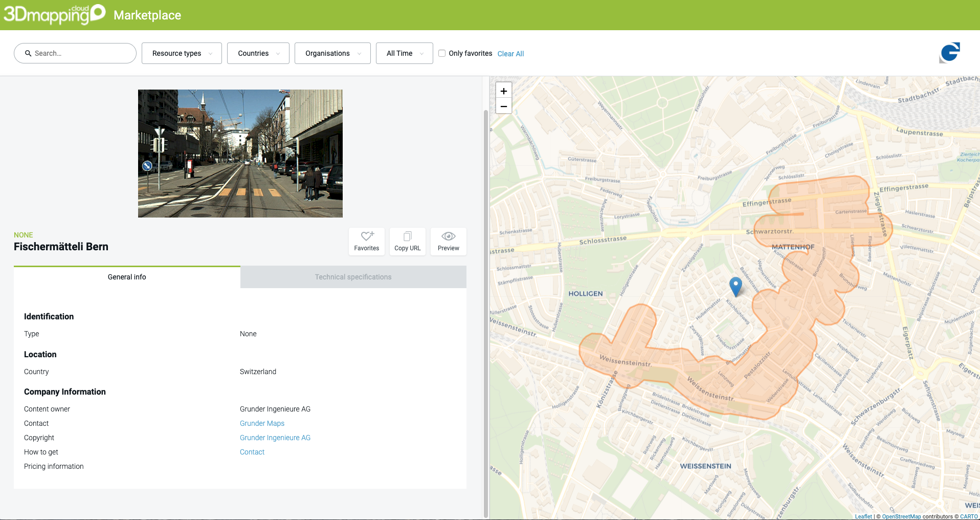Focus the Search input field
The width and height of the screenshot is (980, 520).
click(x=75, y=53)
